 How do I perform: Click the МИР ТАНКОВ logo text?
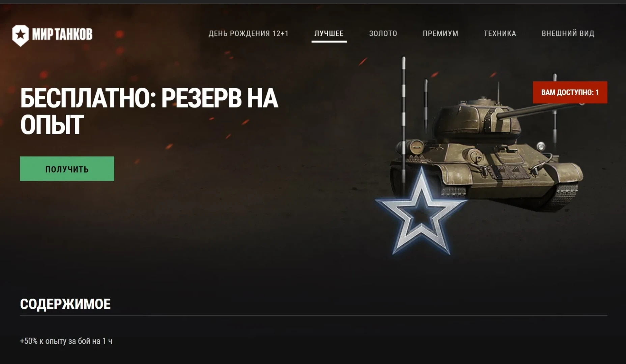(x=62, y=34)
